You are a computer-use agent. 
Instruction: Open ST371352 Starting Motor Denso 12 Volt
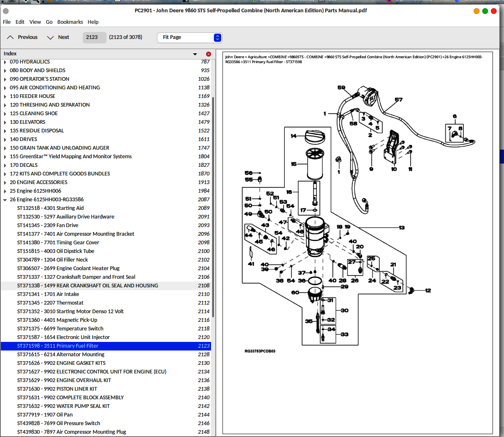pyautogui.click(x=106, y=312)
